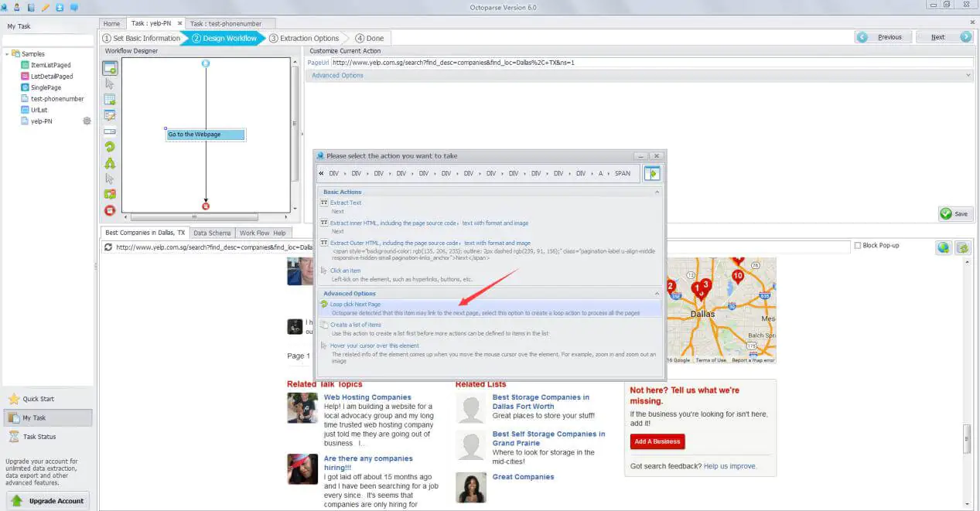980x511 pixels.
Task: Click the Upgrade Account button
Action: coord(48,501)
